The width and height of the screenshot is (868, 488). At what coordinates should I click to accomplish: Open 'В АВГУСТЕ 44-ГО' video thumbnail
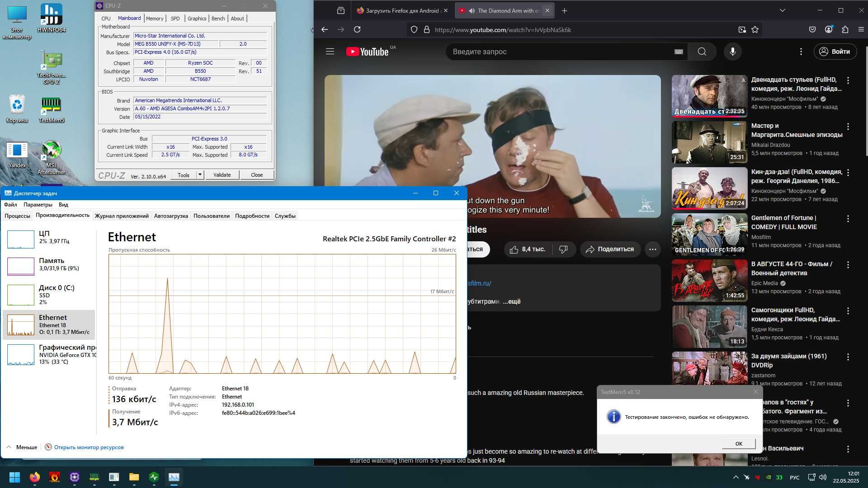click(709, 280)
